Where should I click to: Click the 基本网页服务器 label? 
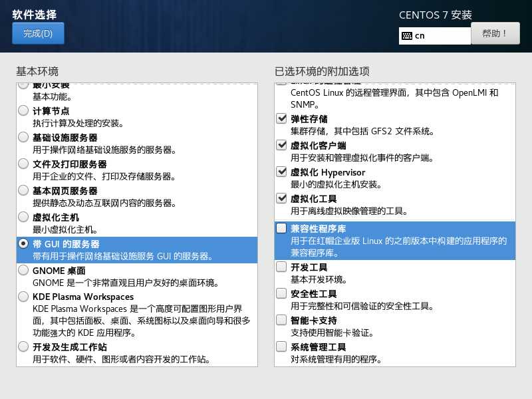point(65,191)
